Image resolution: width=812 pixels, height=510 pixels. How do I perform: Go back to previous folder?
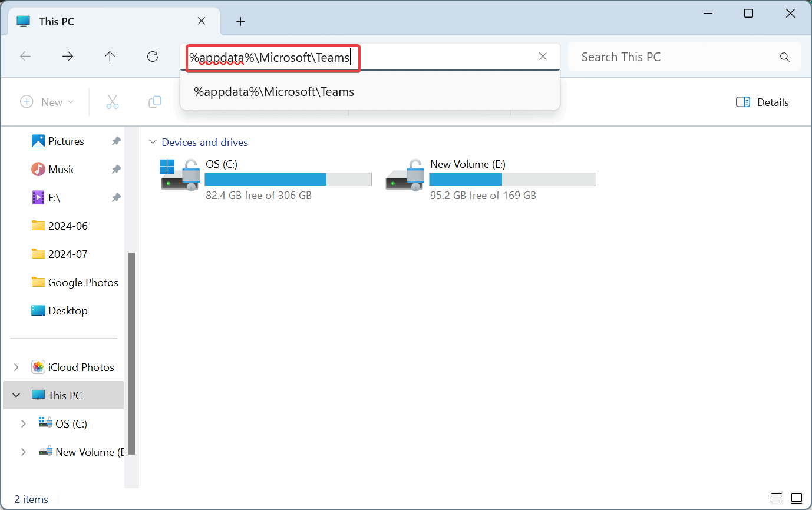tap(25, 57)
